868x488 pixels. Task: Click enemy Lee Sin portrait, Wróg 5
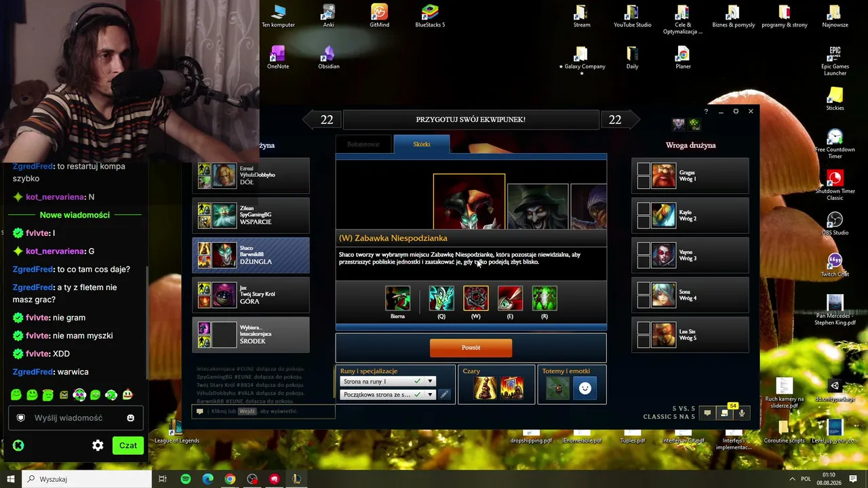pyautogui.click(x=664, y=335)
